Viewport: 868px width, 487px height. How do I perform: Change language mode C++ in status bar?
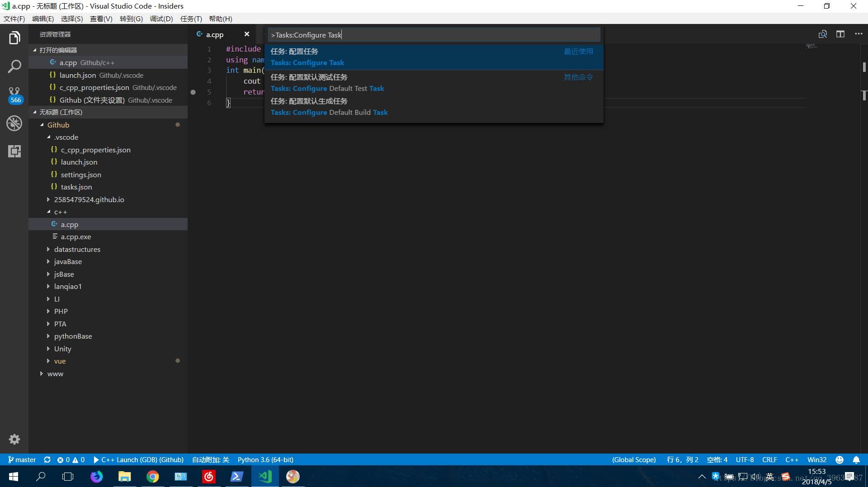tap(792, 459)
